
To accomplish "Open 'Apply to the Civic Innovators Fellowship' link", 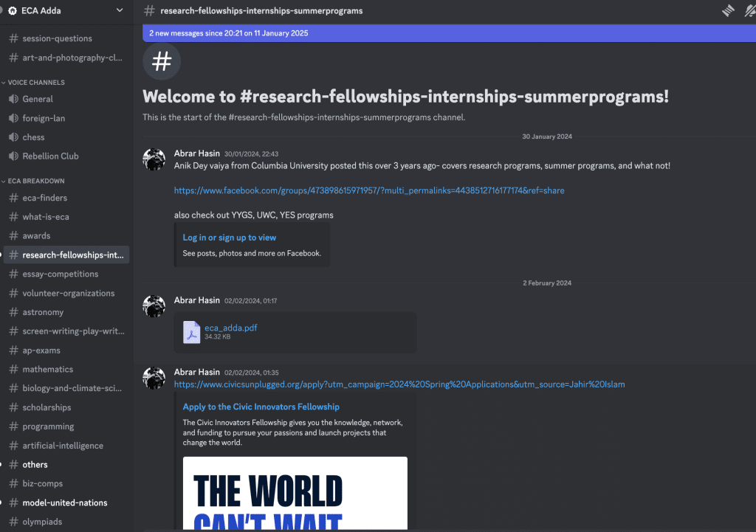I will click(261, 407).
